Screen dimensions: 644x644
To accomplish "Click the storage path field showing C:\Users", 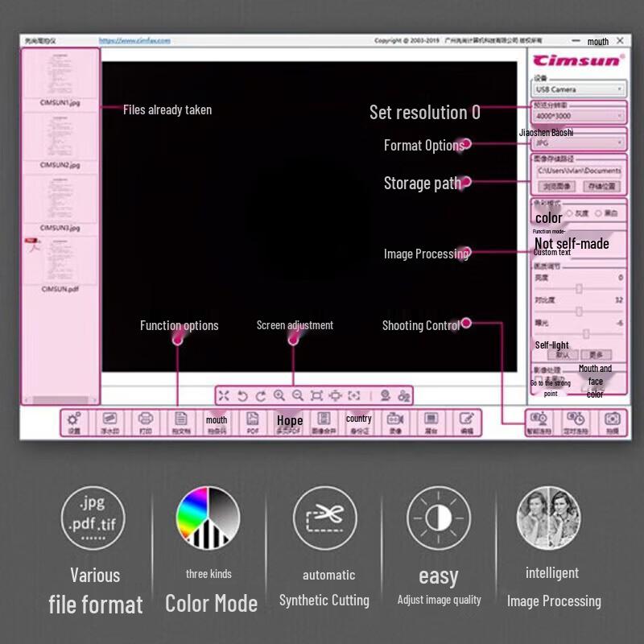I will pyautogui.click(x=580, y=171).
